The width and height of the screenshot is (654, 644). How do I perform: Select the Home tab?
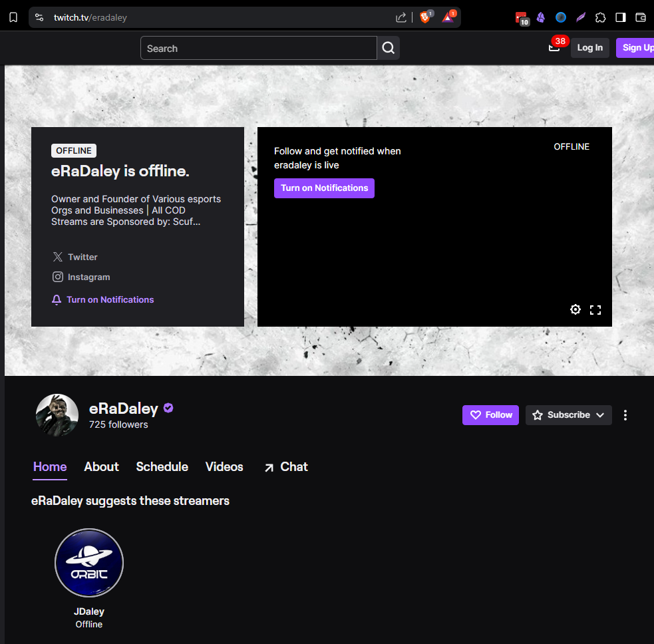[50, 467]
